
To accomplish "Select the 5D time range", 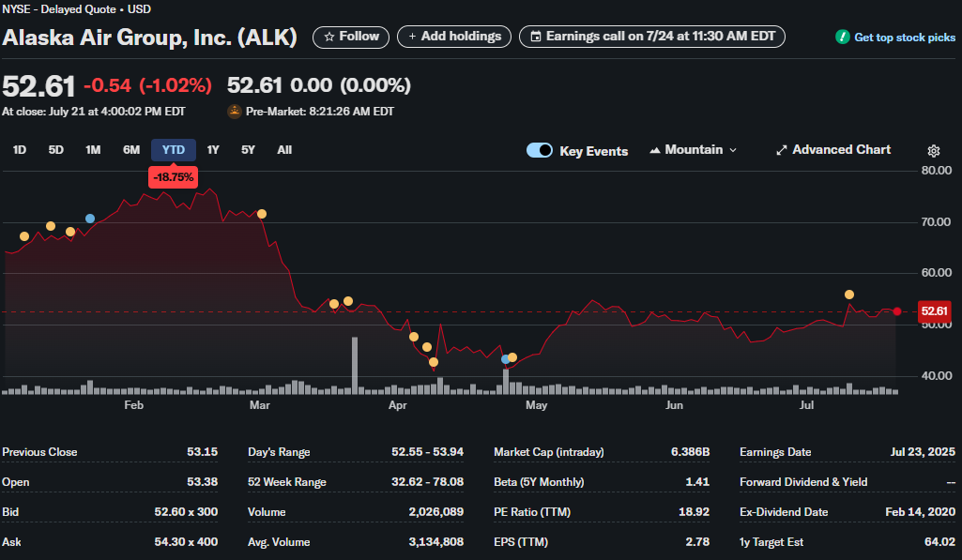I will click(55, 150).
